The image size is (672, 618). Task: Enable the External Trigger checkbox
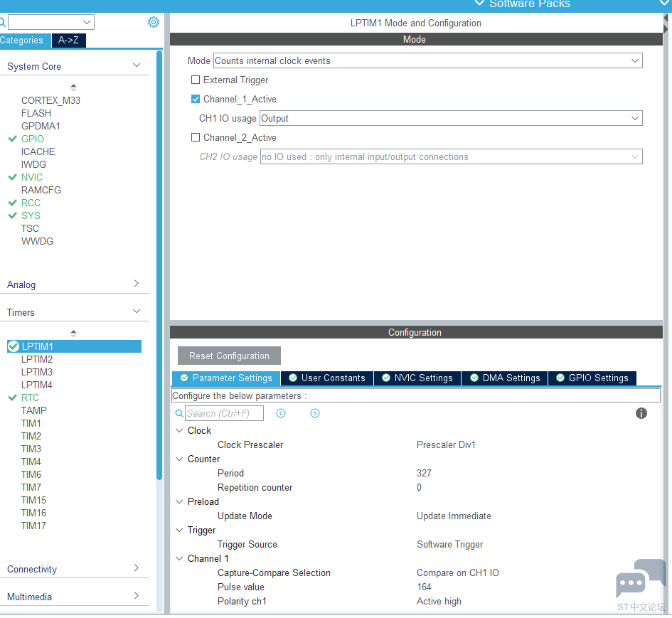pos(196,80)
